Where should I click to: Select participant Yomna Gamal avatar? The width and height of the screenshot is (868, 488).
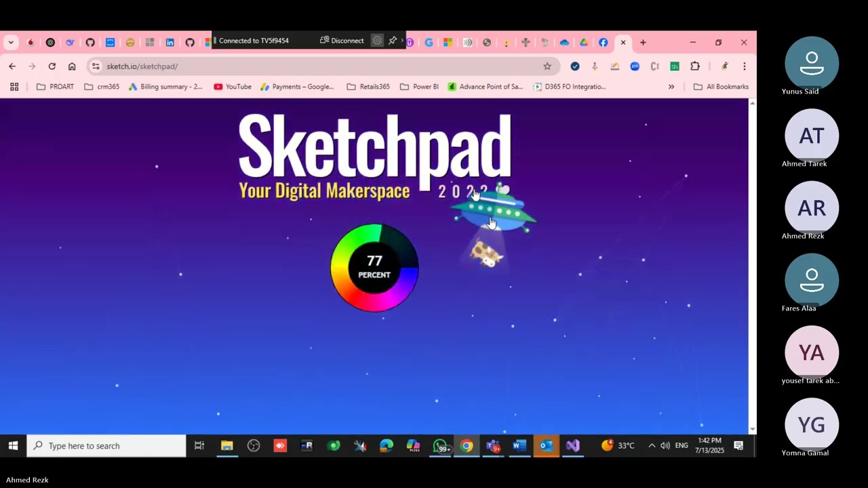pyautogui.click(x=812, y=424)
